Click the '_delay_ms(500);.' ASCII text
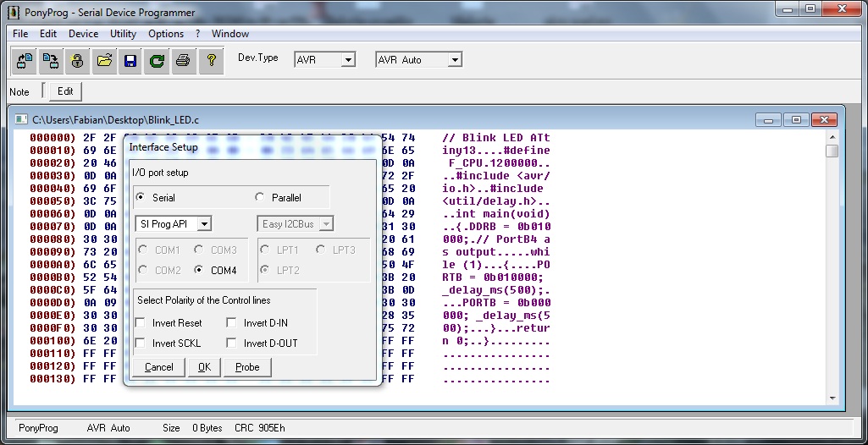Image resolution: width=868 pixels, height=445 pixels. click(x=496, y=290)
